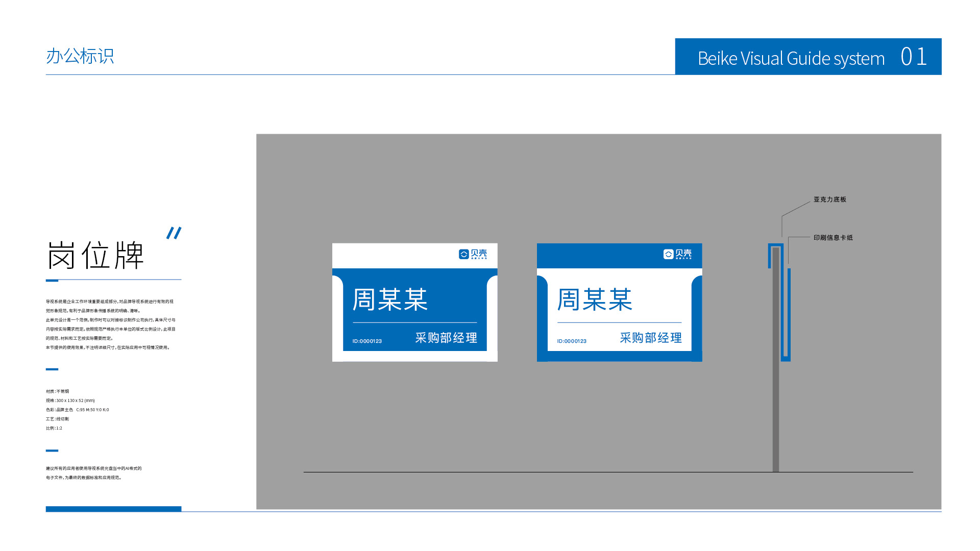Click ID:0000123 on the left badge
The width and height of the screenshot is (980, 551).
[367, 341]
